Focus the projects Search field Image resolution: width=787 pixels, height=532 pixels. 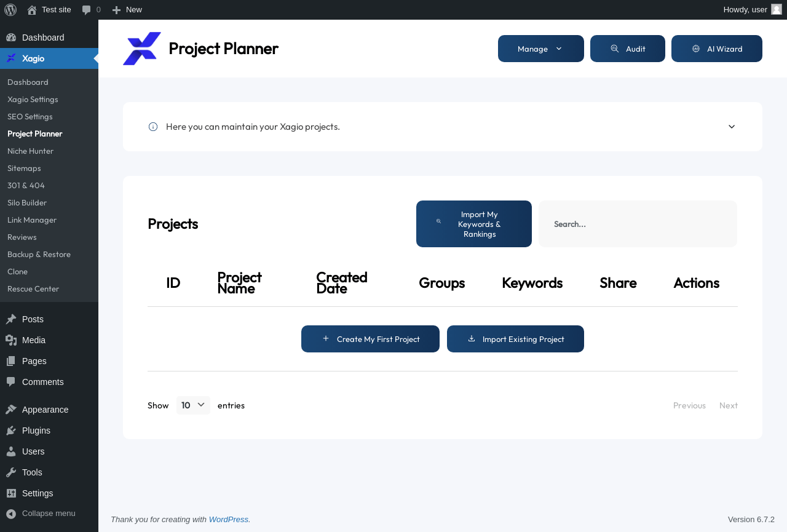(638, 224)
